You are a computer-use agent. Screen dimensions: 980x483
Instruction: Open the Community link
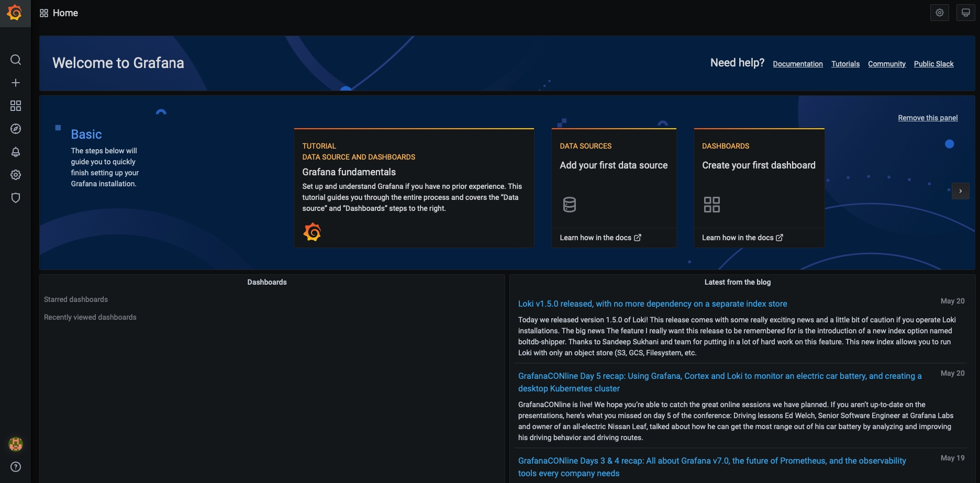(x=887, y=64)
